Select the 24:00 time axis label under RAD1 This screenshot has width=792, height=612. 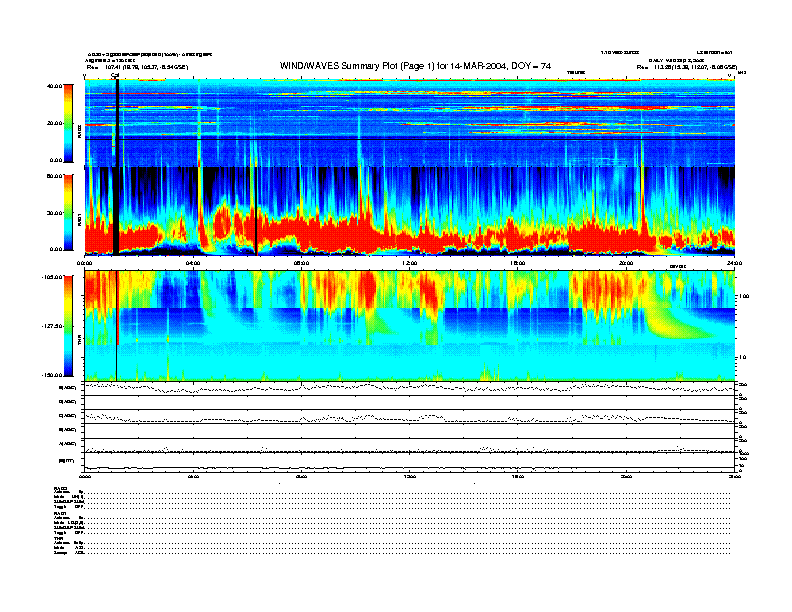coord(734,263)
